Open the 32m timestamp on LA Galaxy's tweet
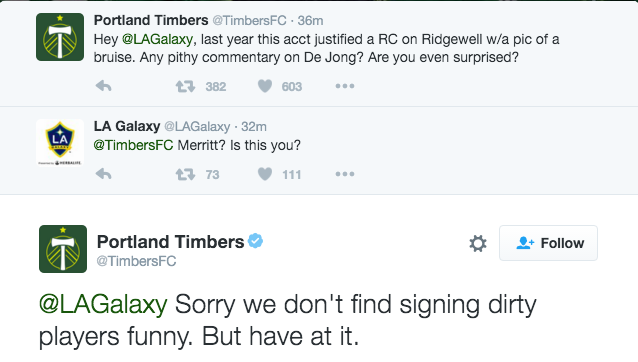 [254, 126]
